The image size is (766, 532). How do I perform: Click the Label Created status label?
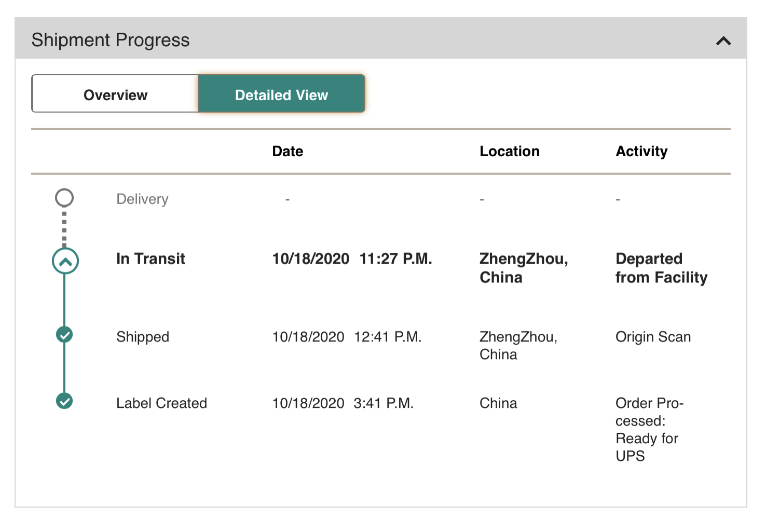point(161,403)
